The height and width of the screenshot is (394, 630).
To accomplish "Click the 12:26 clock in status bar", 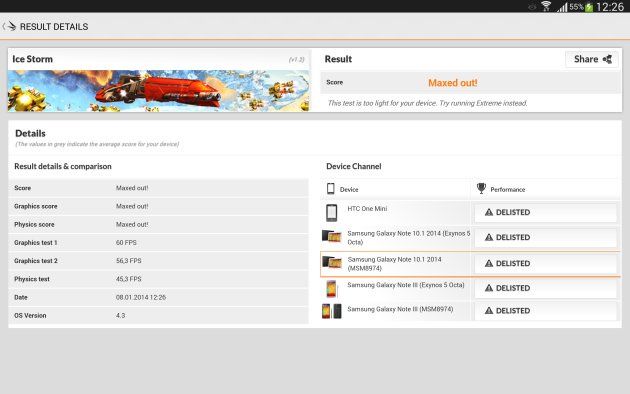I will pyautogui.click(x=610, y=7).
